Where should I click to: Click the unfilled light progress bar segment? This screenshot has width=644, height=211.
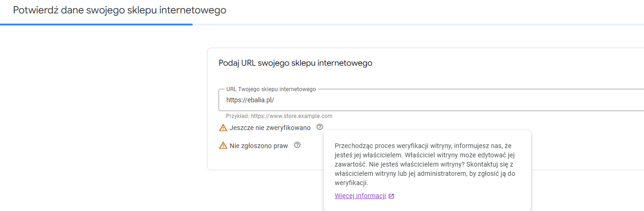(x=418, y=24)
